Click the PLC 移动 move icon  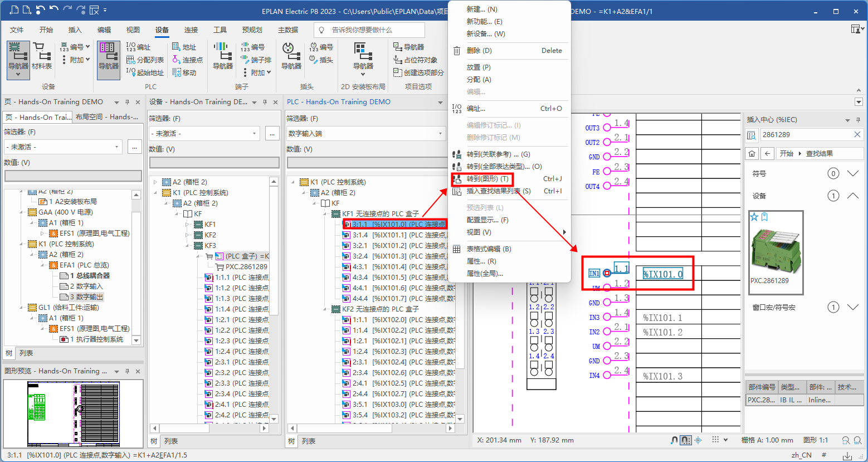(176, 72)
